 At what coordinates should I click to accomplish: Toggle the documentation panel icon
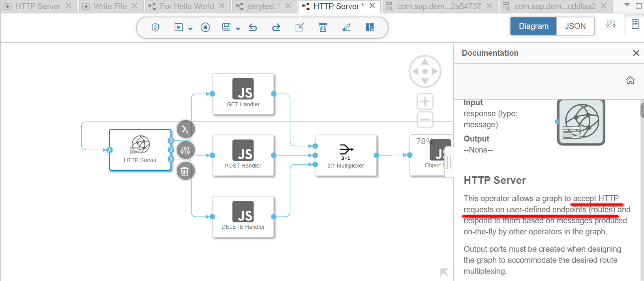click(635, 24)
